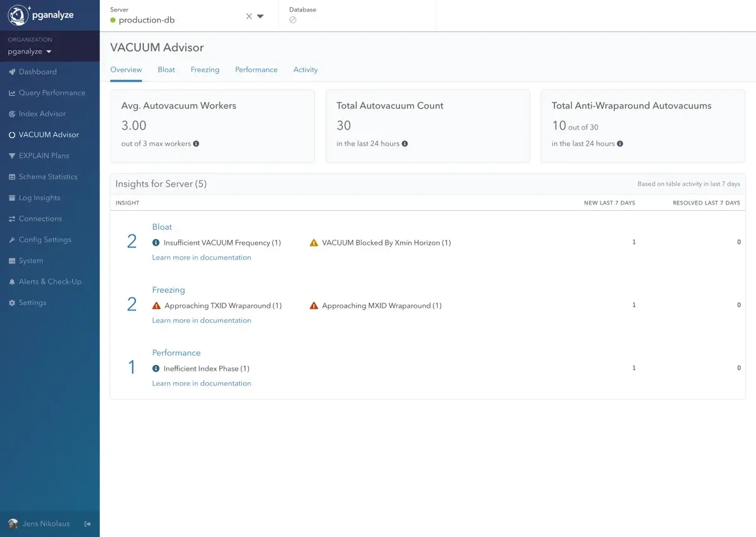
Task: Open Bloat's Learn more in documentation link
Action: tap(202, 257)
